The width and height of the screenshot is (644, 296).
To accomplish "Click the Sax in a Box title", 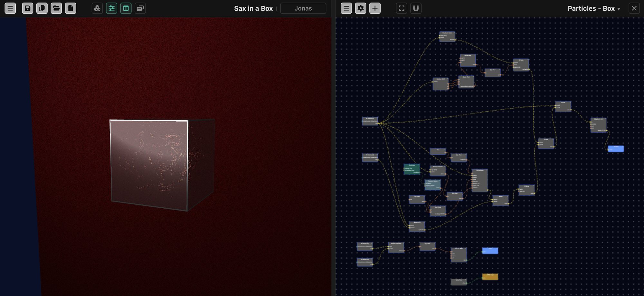I will point(253,8).
